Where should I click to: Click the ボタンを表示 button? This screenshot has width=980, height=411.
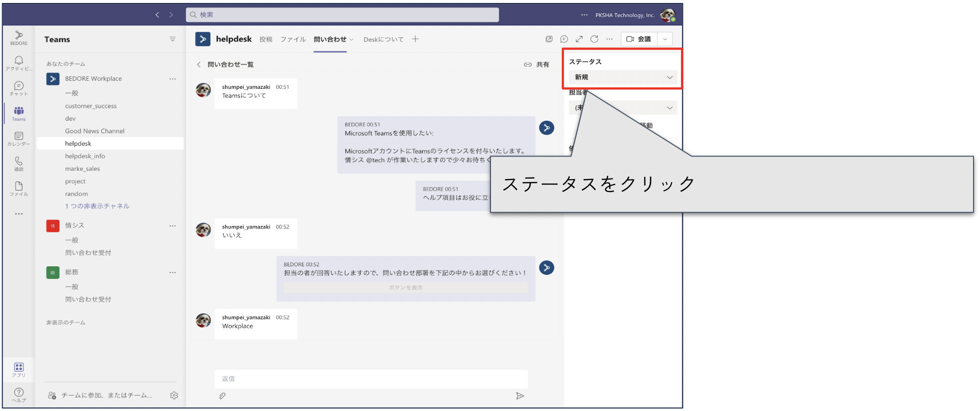pos(406,288)
